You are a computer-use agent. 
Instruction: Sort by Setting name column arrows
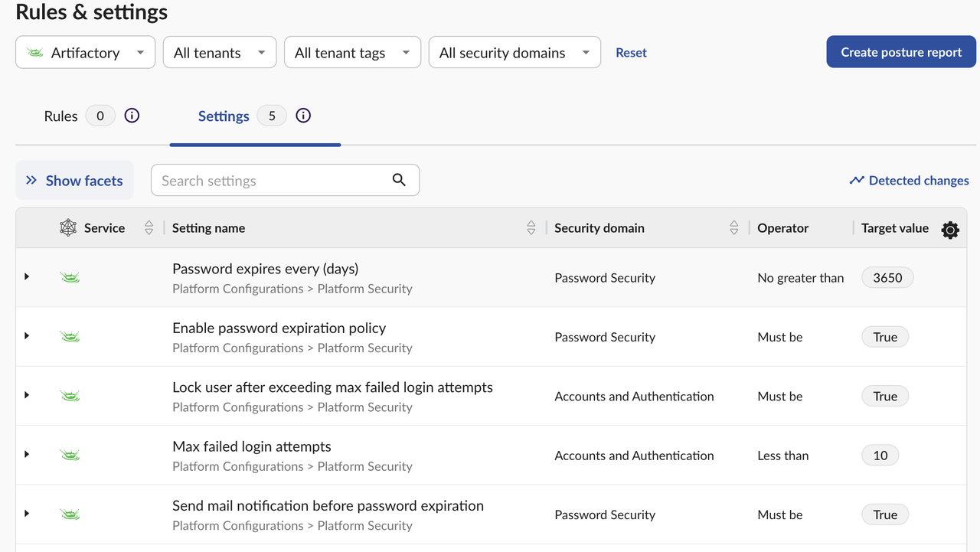click(x=531, y=227)
